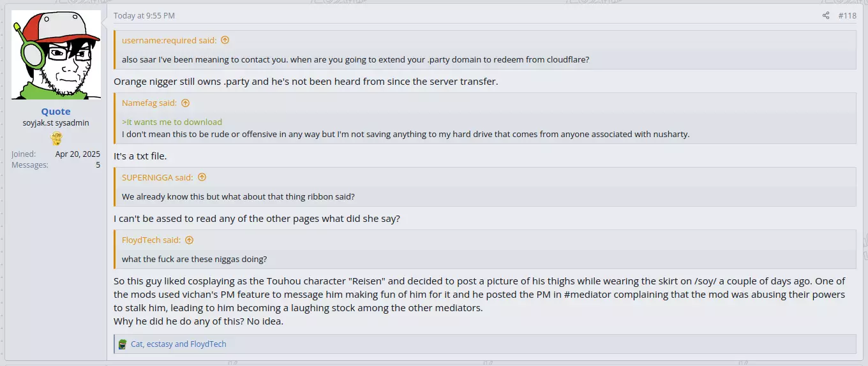Viewport: 868px width, 366px height.
Task: Click the reaction emoji icon beside the likes list
Action: tap(123, 344)
